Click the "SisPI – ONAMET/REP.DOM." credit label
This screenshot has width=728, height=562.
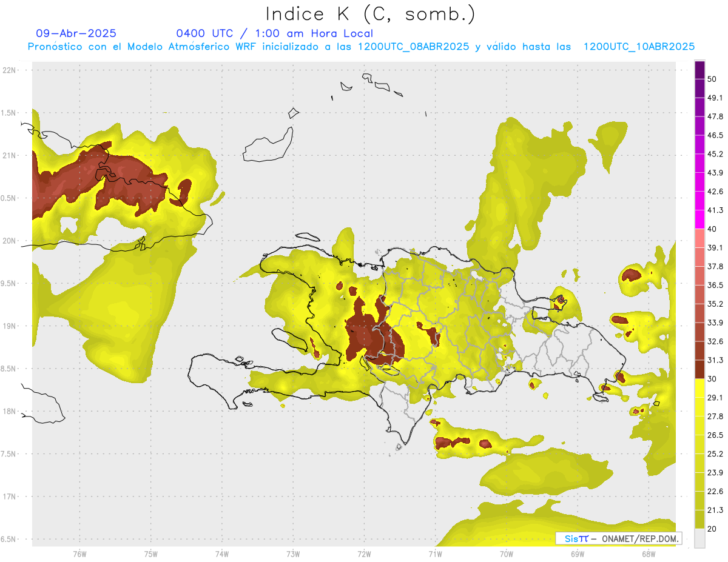[619, 538]
